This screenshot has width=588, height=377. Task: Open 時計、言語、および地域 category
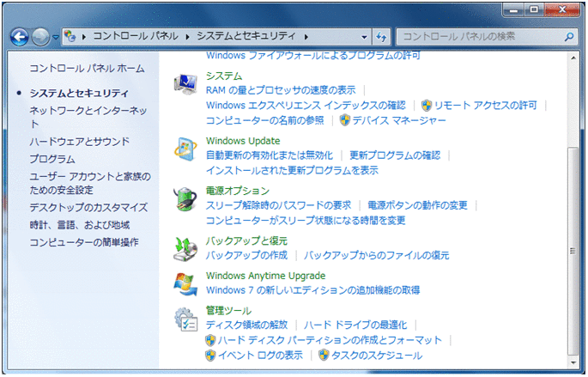(x=80, y=225)
